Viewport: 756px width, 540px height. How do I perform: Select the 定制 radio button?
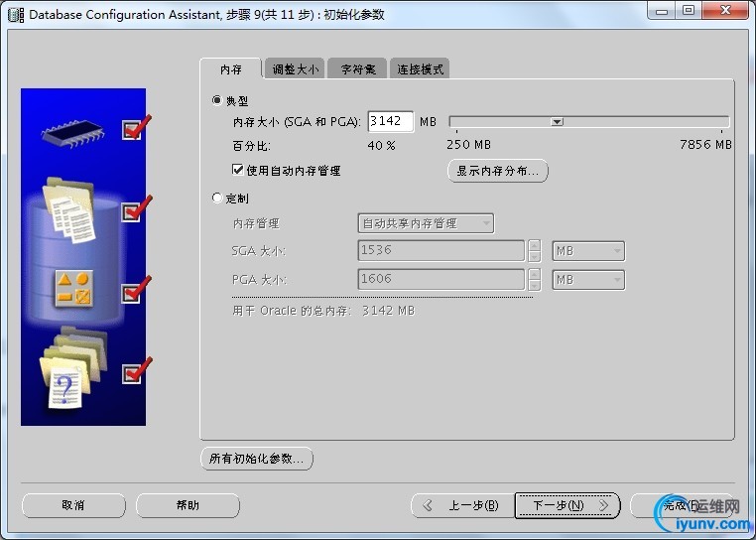tap(217, 198)
